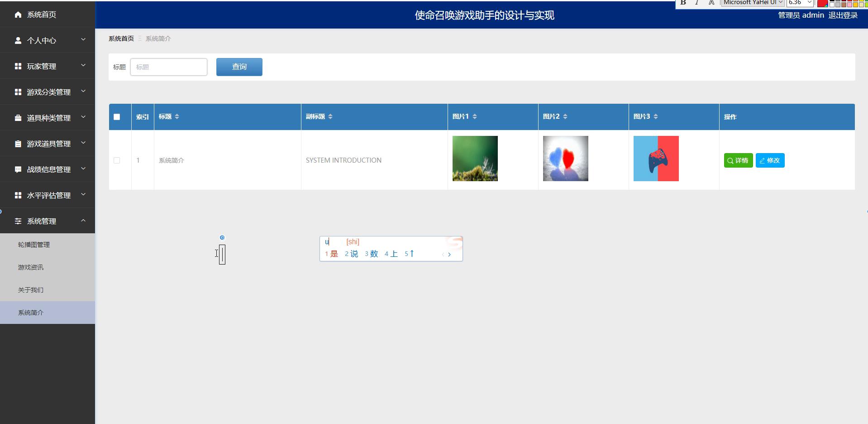
Task: Sort table by the 图片1 column arrows
Action: click(x=475, y=116)
